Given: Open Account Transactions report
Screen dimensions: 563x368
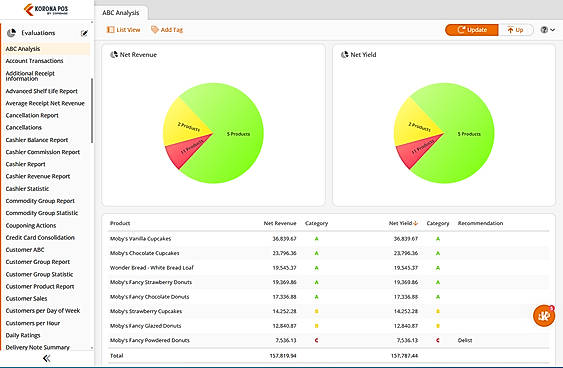Looking at the screenshot, I should (34, 61).
